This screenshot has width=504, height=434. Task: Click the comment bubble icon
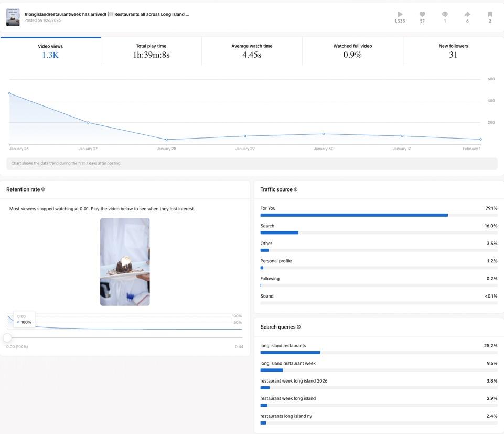pos(445,14)
